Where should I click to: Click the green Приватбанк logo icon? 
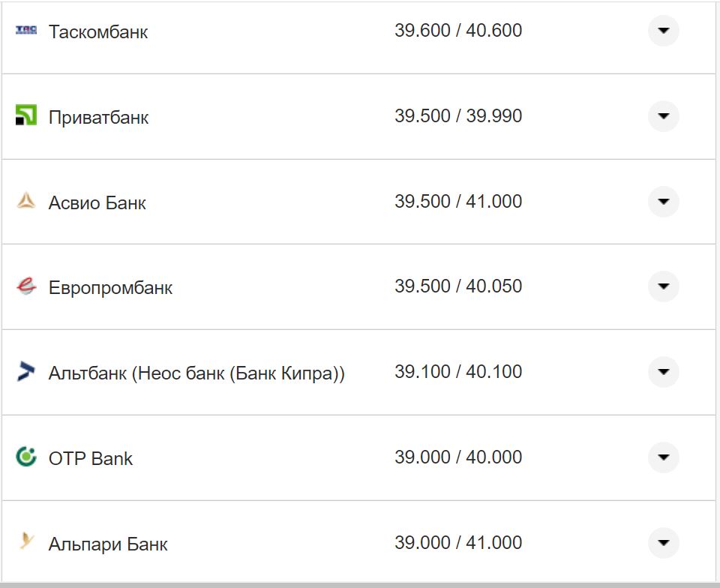(26, 115)
